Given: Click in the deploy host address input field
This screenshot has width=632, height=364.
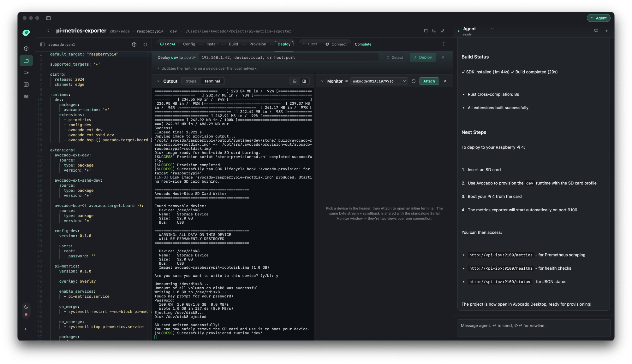Looking at the screenshot, I should click(x=289, y=57).
